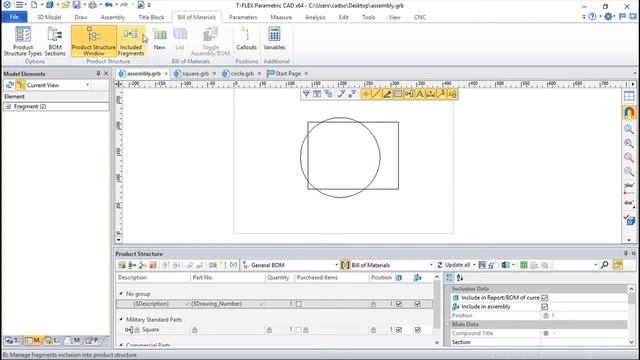640x360 pixels.
Task: Select the line filter icon in floating toolbar
Action: (x=376, y=94)
